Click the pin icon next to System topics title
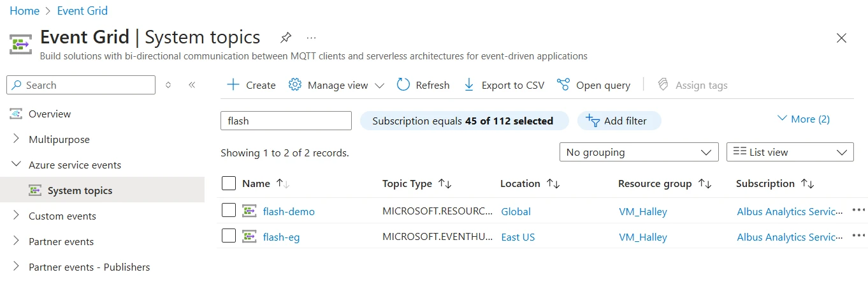 (x=286, y=37)
